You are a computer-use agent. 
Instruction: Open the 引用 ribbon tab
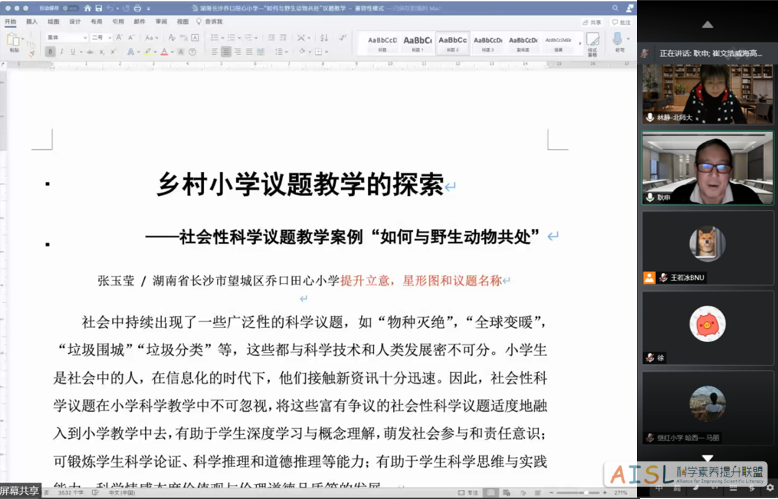tap(118, 22)
